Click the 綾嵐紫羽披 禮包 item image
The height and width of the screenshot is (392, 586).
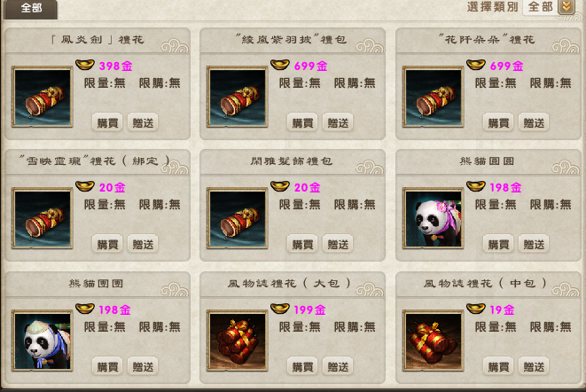(x=238, y=97)
